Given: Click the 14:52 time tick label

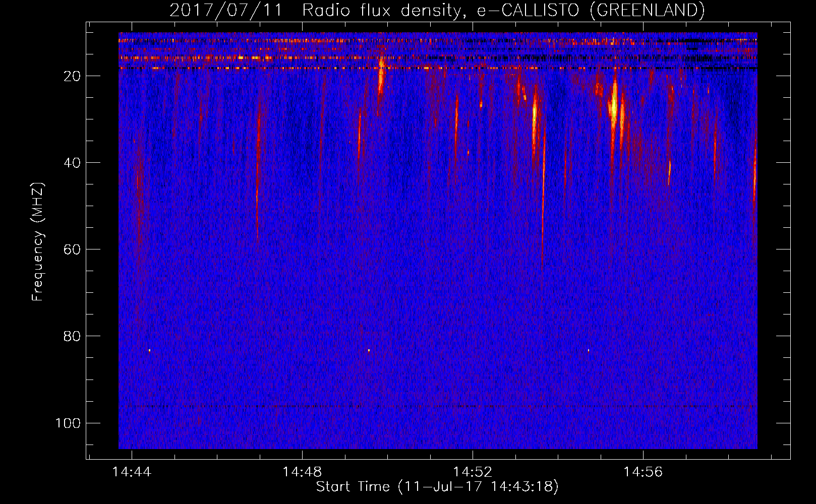Looking at the screenshot, I should 473,472.
